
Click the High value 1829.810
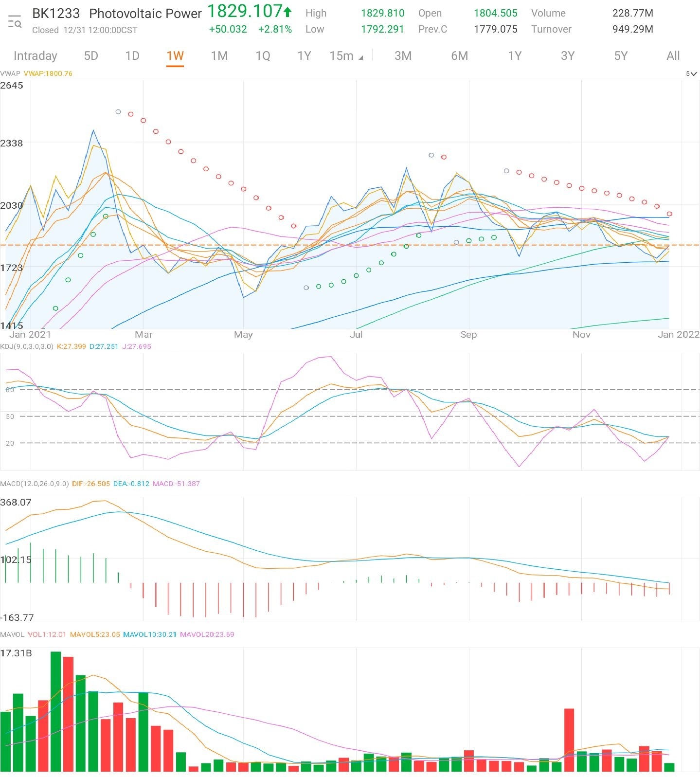click(382, 14)
